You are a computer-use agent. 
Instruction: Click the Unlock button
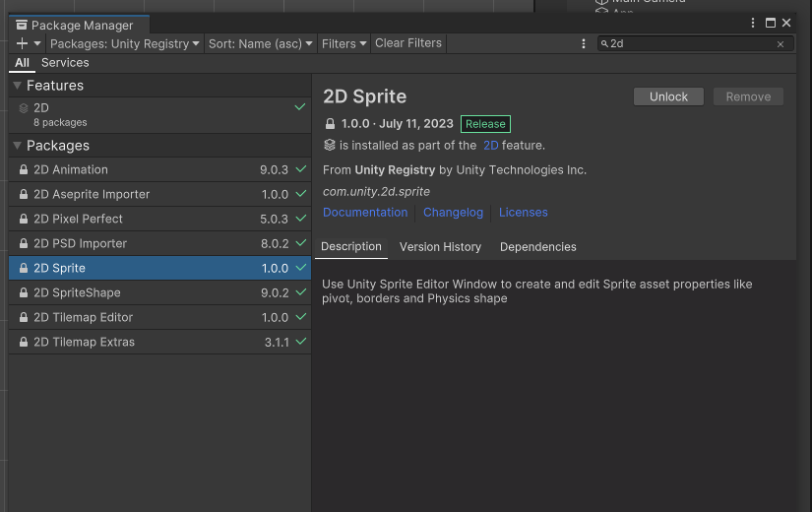668,96
